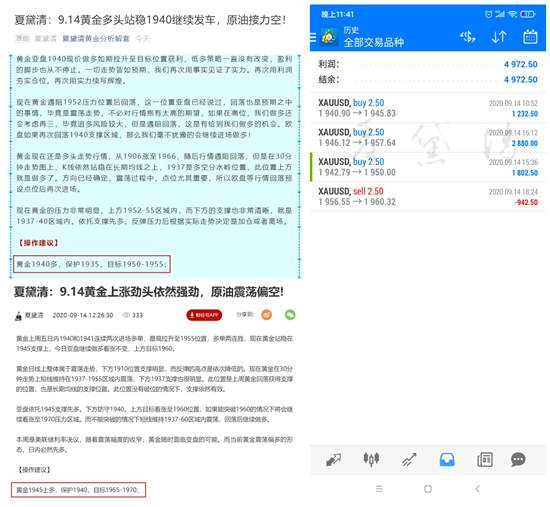550x507 pixels.
Task: Tap the Android home square button
Action: point(428,489)
